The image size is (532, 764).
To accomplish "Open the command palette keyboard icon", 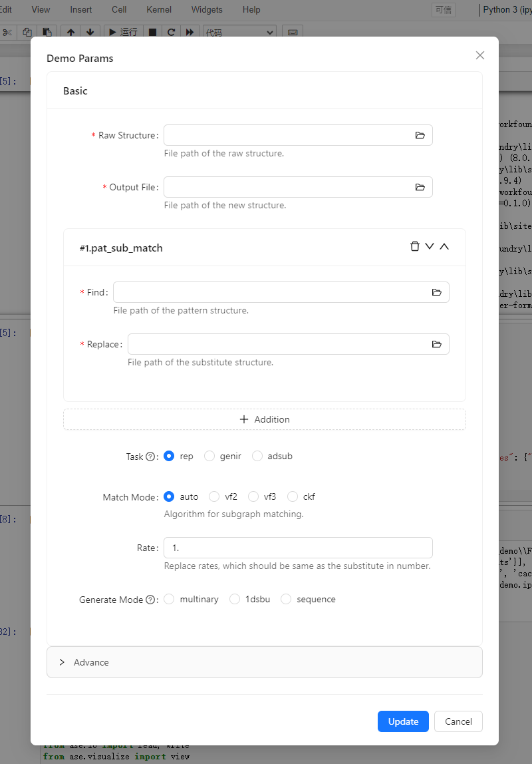I will [293, 32].
